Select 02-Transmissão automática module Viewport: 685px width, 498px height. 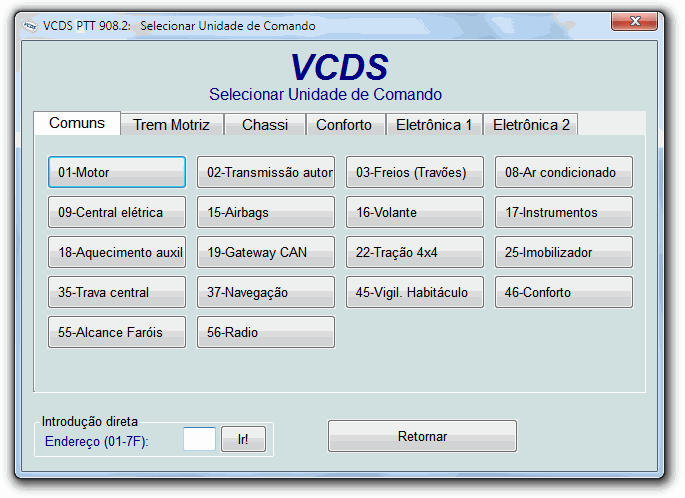(266, 172)
